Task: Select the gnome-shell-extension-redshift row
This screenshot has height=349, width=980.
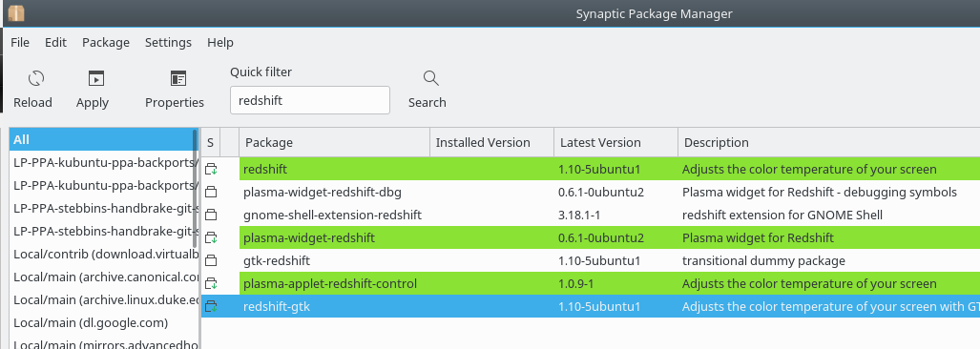Action: pyautogui.click(x=591, y=215)
